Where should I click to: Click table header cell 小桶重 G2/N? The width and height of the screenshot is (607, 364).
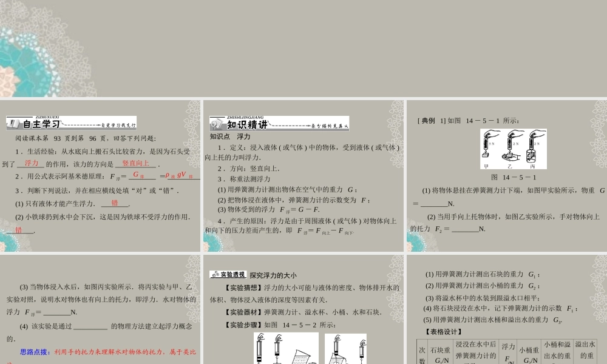tap(529, 352)
